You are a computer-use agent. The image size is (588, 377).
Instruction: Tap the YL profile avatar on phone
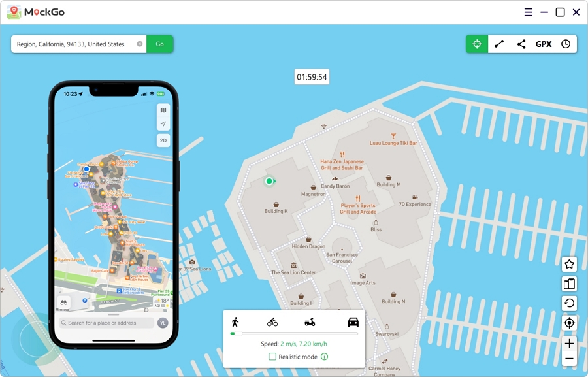pos(163,323)
